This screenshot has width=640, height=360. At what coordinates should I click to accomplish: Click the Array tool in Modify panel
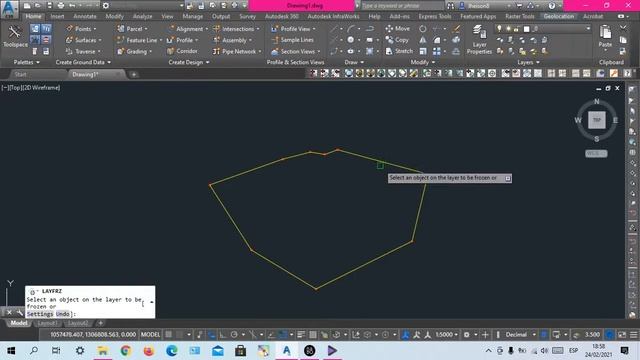(x=437, y=51)
